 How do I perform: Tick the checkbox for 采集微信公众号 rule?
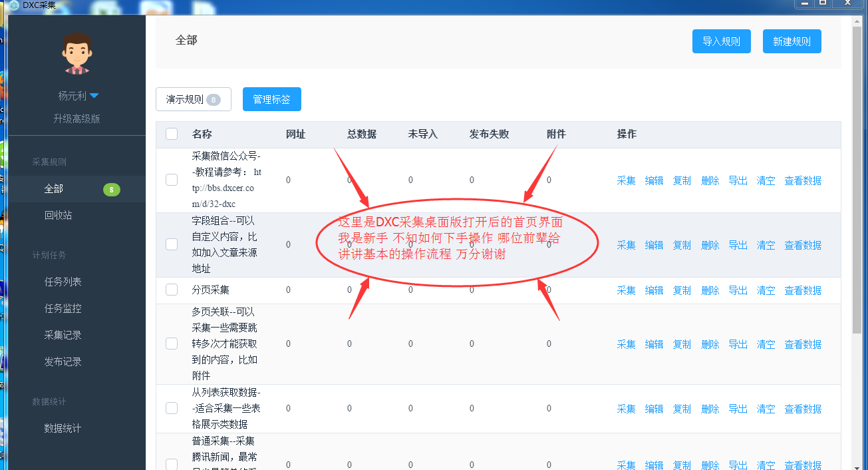(172, 180)
